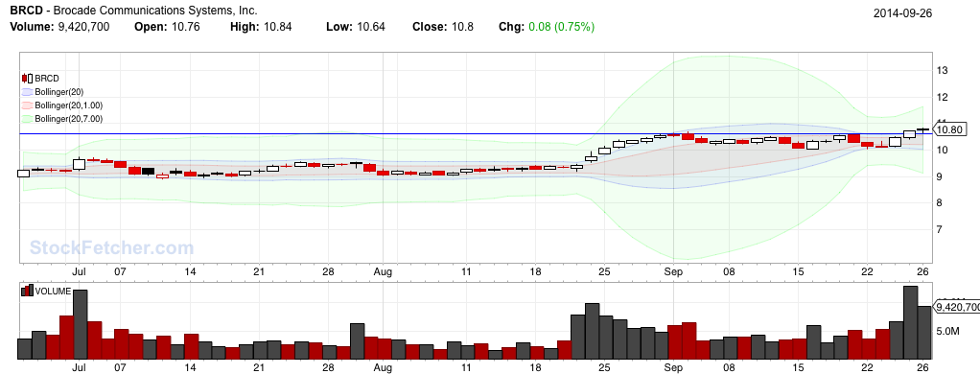Click the Low value 10.64

tap(370, 27)
